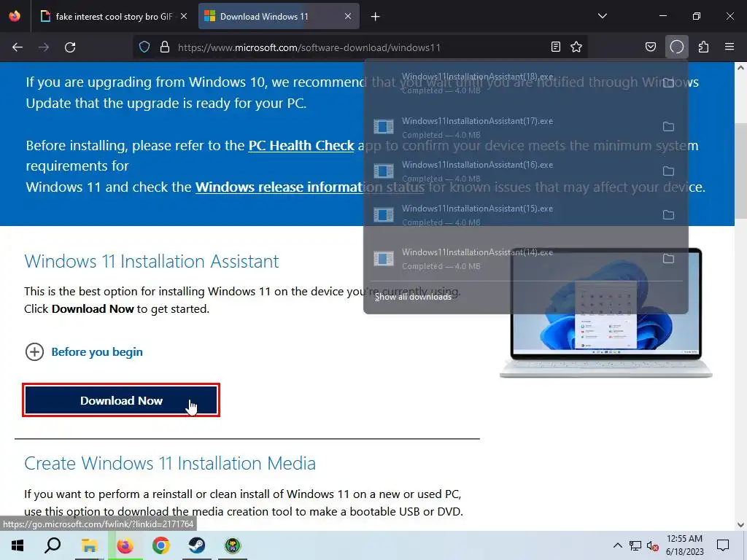This screenshot has height=560, width=747.
Task: Open the Windows Start menu
Action: pos(18,545)
